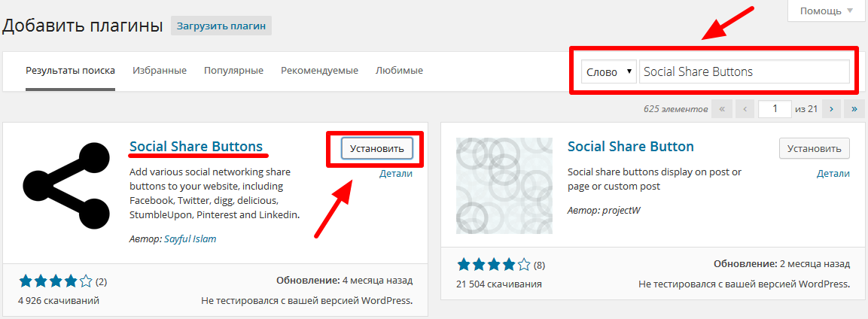Click the Social Share Buttons plugin icon
Image resolution: width=868 pixels, height=319 pixels.
pyautogui.click(x=66, y=184)
